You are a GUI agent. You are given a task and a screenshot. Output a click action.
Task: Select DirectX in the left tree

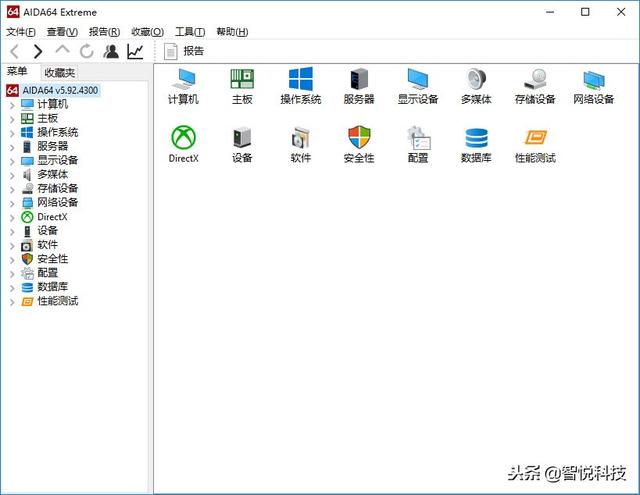pos(44,217)
